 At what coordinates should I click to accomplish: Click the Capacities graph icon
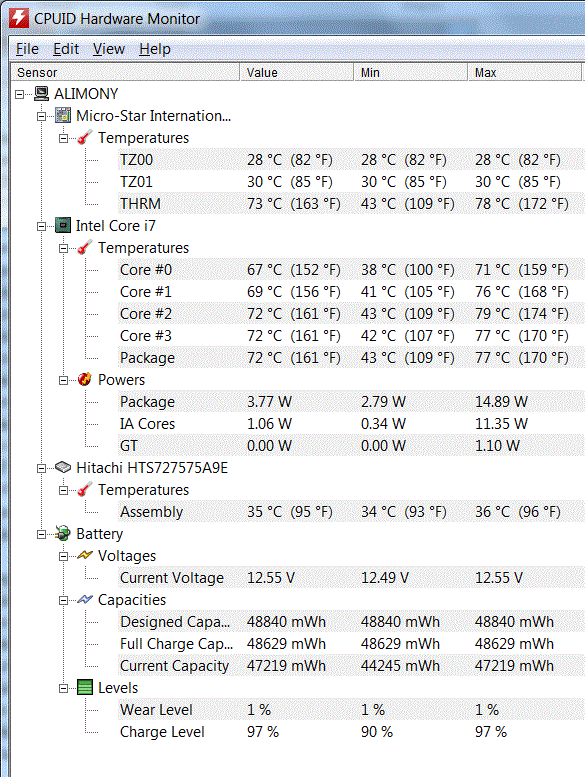[x=85, y=600]
